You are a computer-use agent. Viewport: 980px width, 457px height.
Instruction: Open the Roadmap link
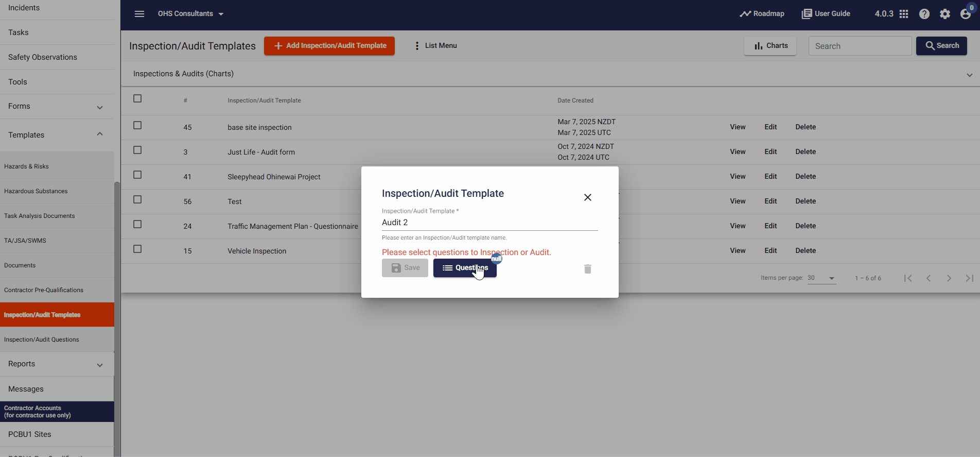[762, 14]
